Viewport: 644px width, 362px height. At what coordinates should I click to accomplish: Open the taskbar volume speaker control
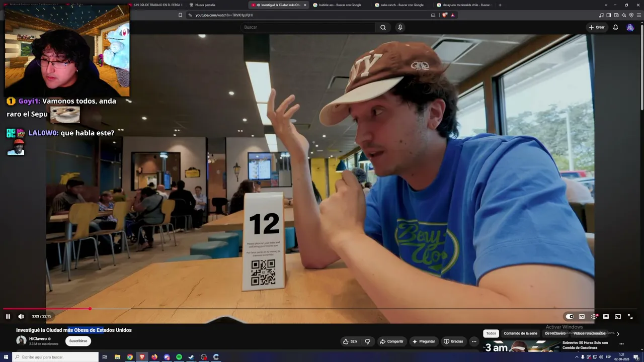[601, 357]
